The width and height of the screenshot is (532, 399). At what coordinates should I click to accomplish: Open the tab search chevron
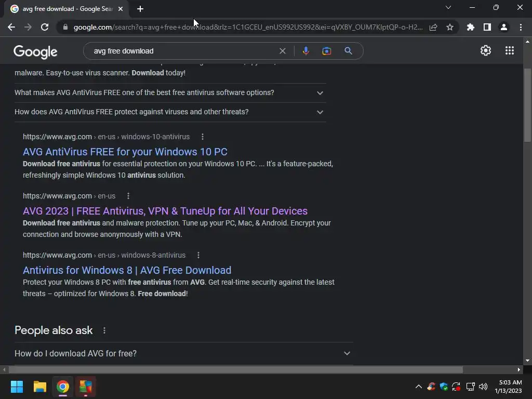tap(448, 7)
